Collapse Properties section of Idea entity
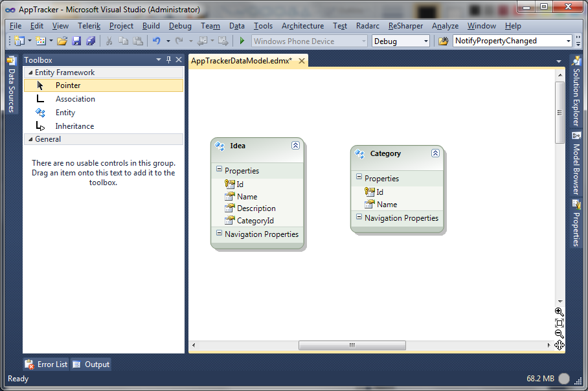The width and height of the screenshot is (588, 391). [x=219, y=169]
